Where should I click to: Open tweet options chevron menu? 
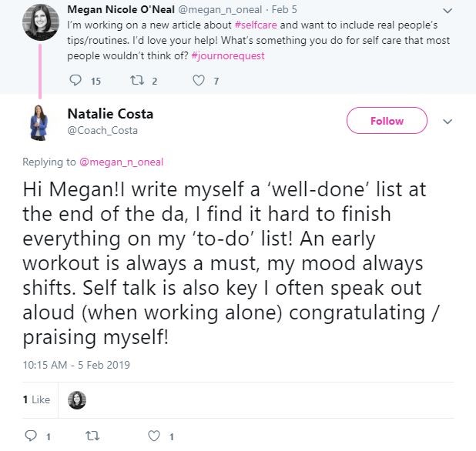[x=448, y=122]
